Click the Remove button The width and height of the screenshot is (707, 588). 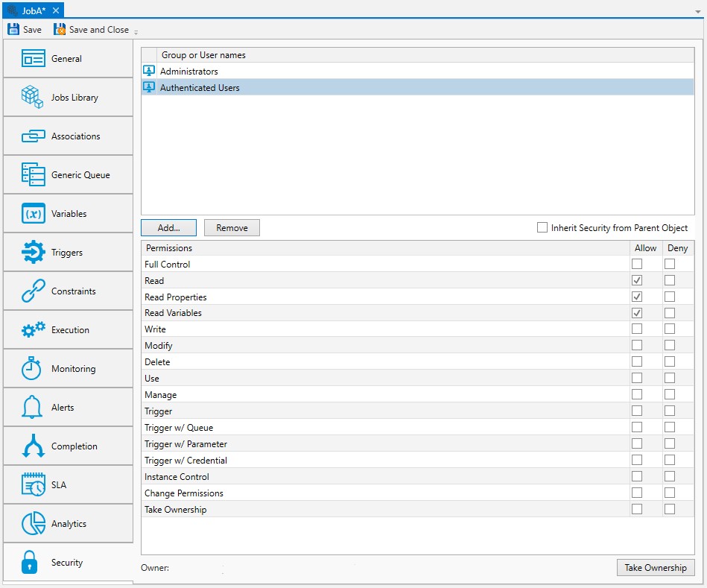point(232,227)
